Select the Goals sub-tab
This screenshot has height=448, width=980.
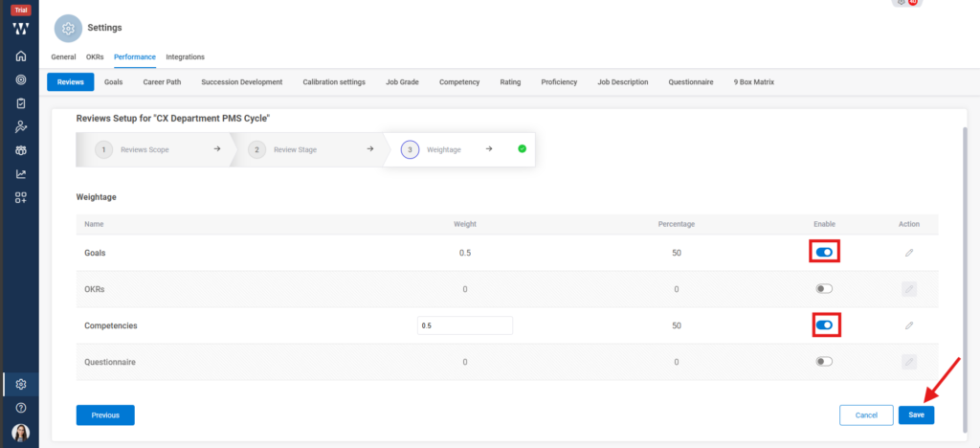113,82
